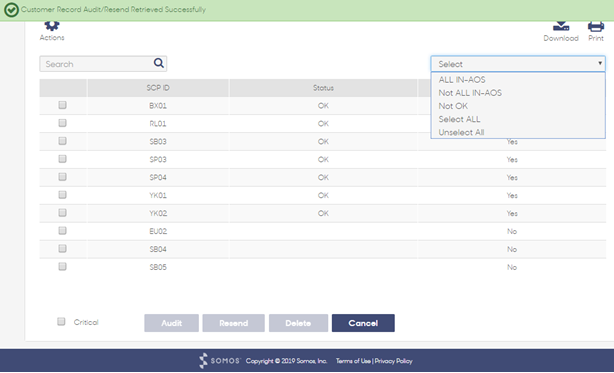This screenshot has height=373, width=614.
Task: Tick the checkbox for BX01
Action: click(x=62, y=105)
